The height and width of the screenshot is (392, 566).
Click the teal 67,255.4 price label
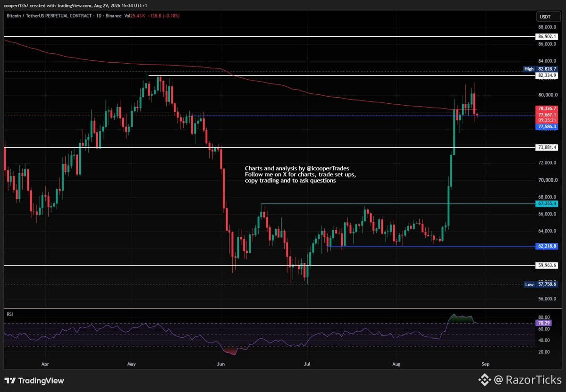[547, 204]
